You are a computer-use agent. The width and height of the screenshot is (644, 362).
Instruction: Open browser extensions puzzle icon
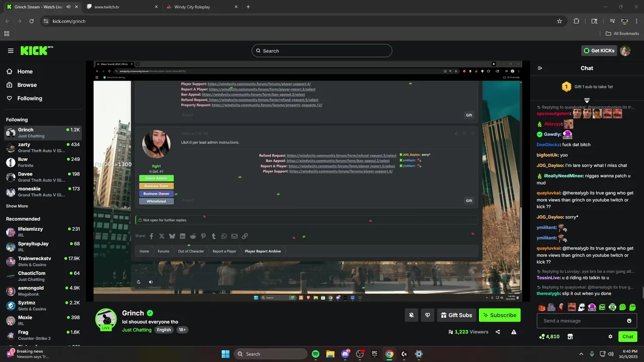577,21
